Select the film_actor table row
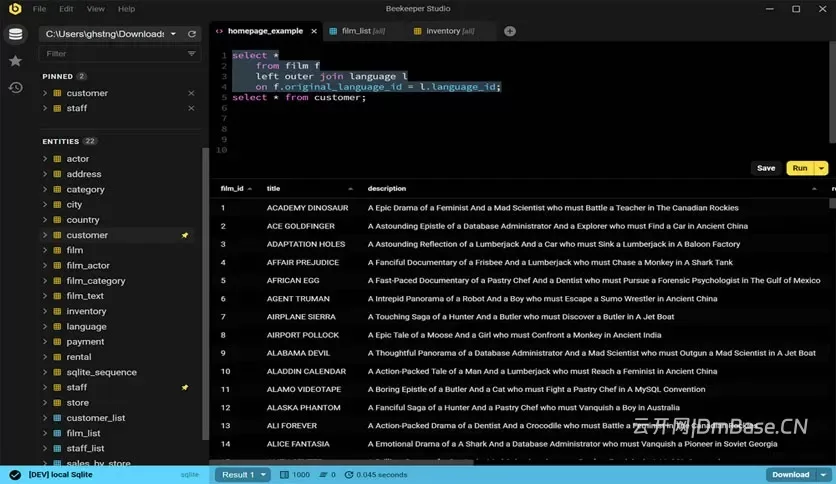Image resolution: width=836 pixels, height=484 pixels. coord(116,265)
